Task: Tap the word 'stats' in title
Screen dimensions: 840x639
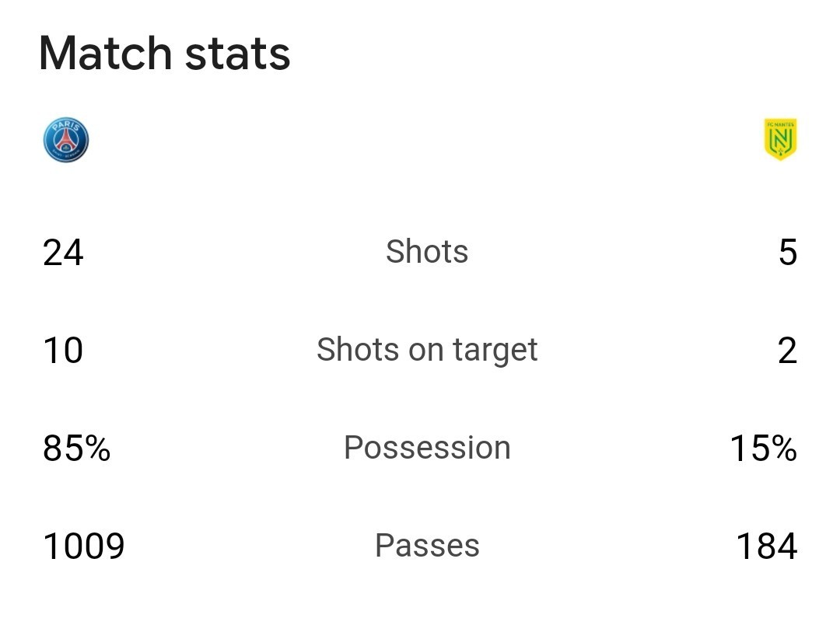Action: click(238, 55)
